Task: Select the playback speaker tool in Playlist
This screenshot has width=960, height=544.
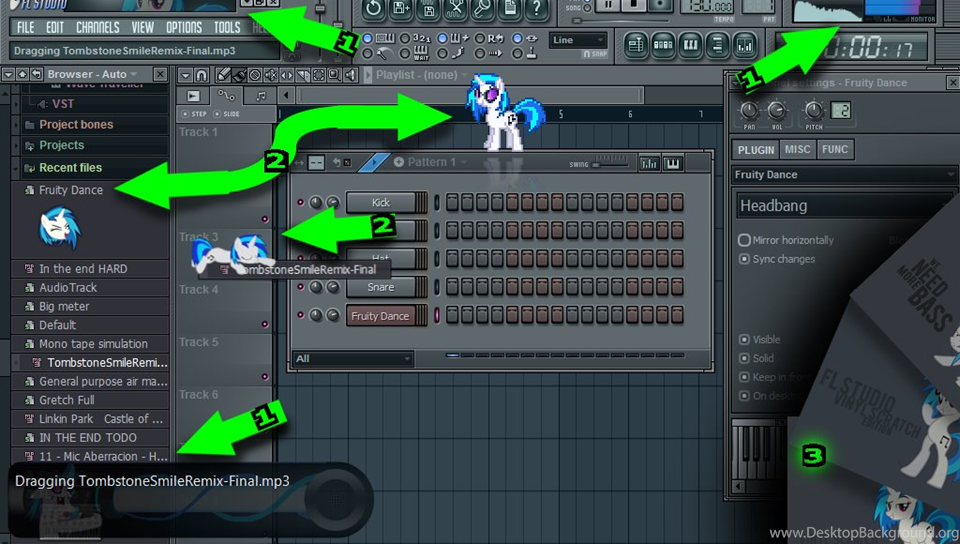Action: (x=351, y=75)
